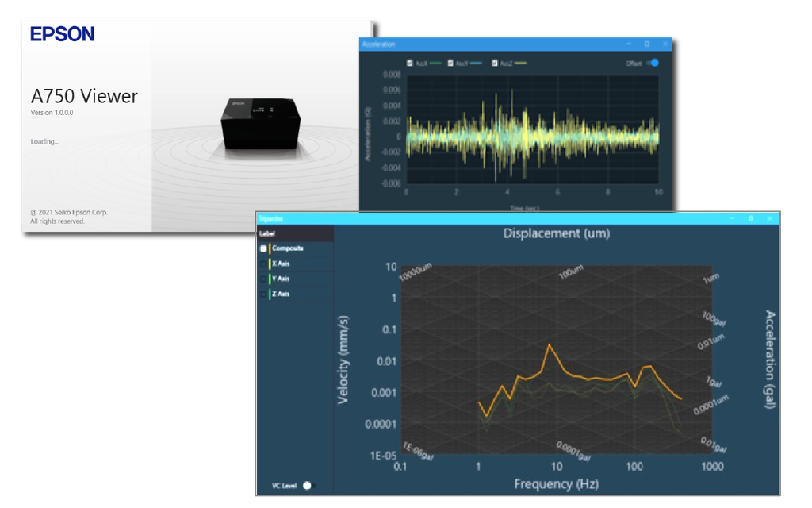Click the A750 Viewer title text
This screenshot has height=508, width=812.
click(84, 96)
